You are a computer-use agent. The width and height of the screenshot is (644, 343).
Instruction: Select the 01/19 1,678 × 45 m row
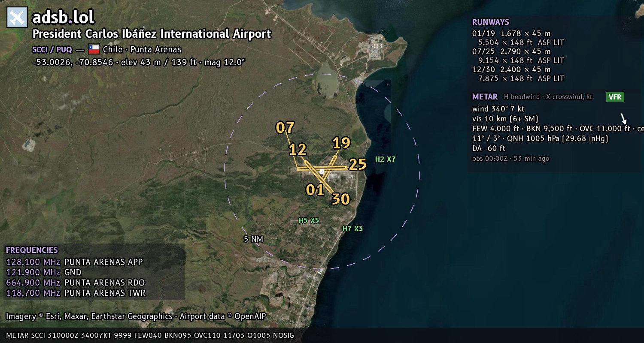click(x=511, y=33)
